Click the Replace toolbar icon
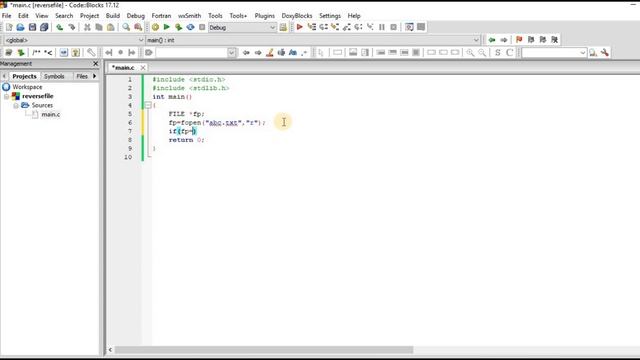 click(138, 27)
